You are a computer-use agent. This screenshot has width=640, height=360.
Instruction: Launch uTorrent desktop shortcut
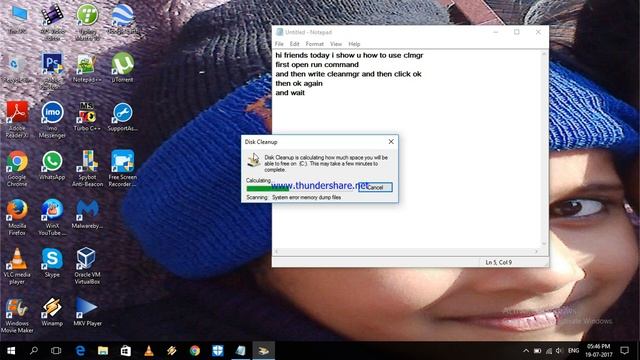click(122, 68)
